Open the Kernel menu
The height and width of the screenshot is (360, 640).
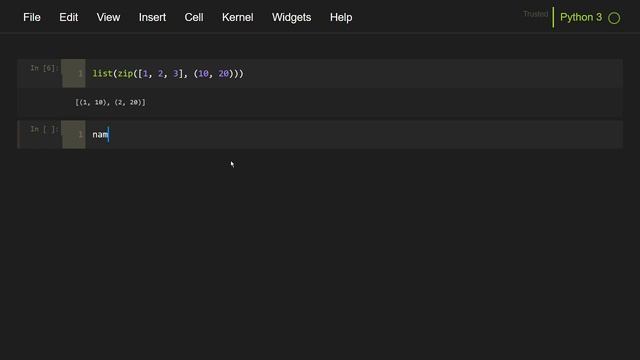click(238, 18)
